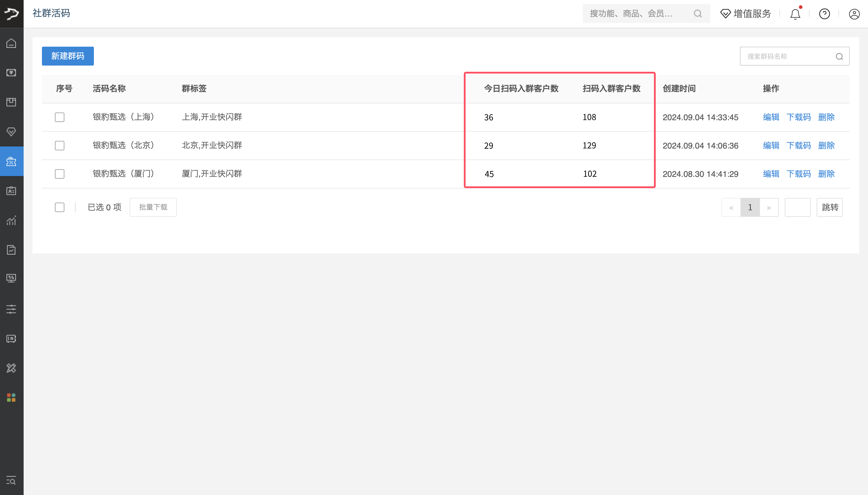
Task: Click the 今日扫码入群客户数 column header
Action: click(x=521, y=89)
